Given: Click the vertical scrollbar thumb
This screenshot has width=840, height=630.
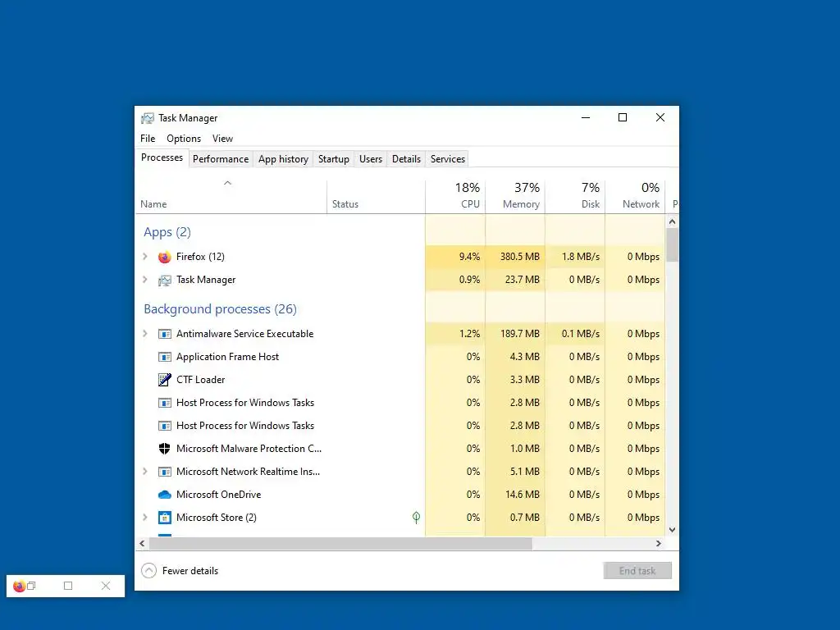Looking at the screenshot, I should (673, 244).
